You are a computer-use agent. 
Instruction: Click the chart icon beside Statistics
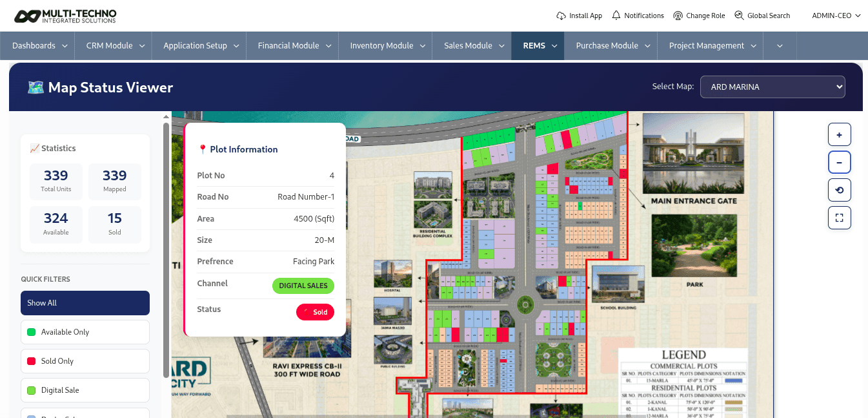click(34, 149)
